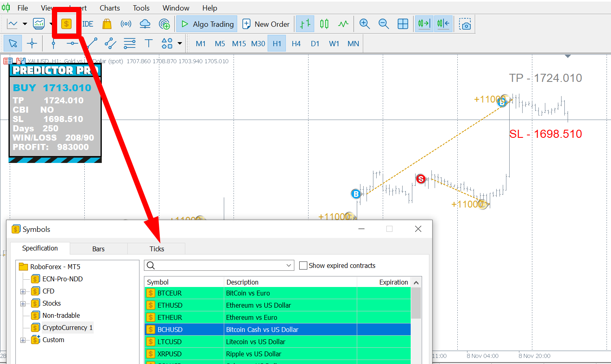Screen dimensions: 611x364
Task: Expand the Custom tree node
Action: point(23,340)
